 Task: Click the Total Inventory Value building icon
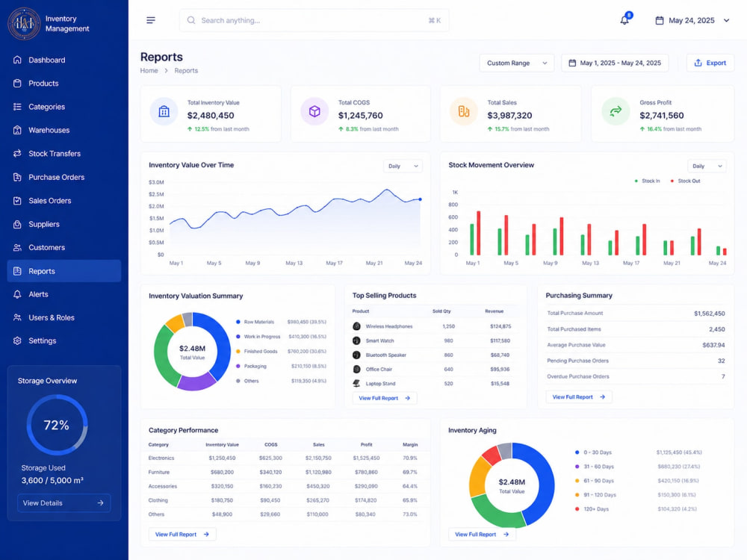pos(164,111)
